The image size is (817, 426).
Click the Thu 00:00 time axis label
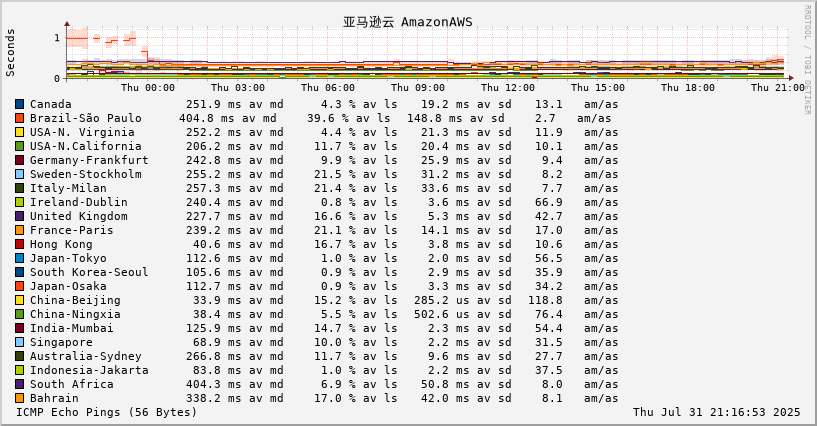(148, 87)
